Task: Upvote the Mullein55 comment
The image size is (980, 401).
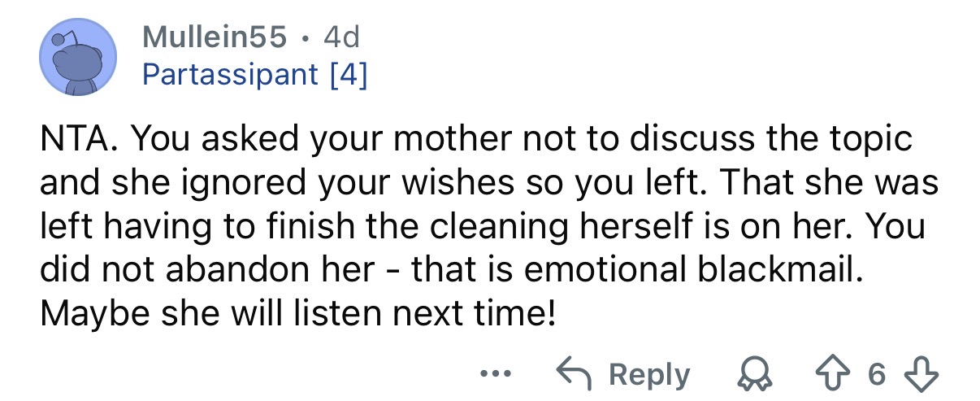Action: 844,374
